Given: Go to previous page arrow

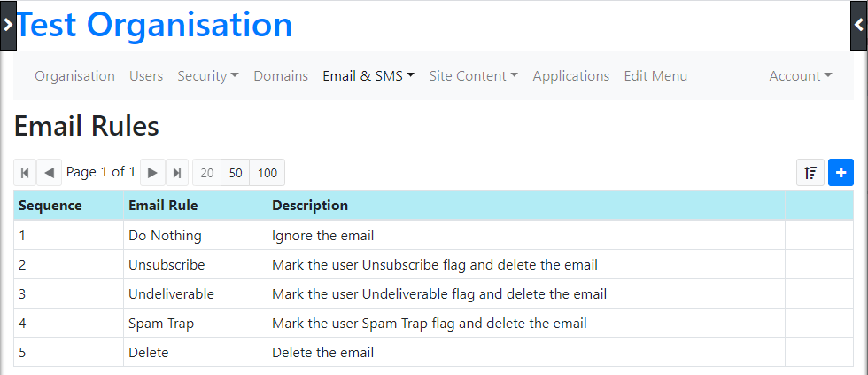Looking at the screenshot, I should tap(50, 173).
